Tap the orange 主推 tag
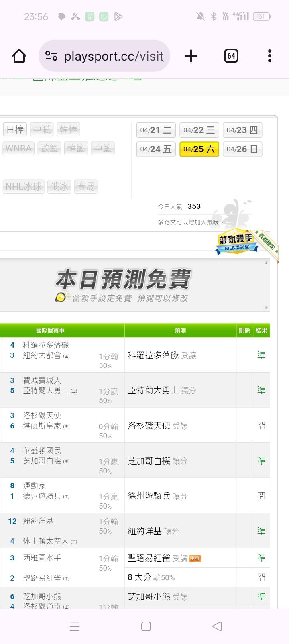Screen dimensions: 289x644 tap(195, 558)
